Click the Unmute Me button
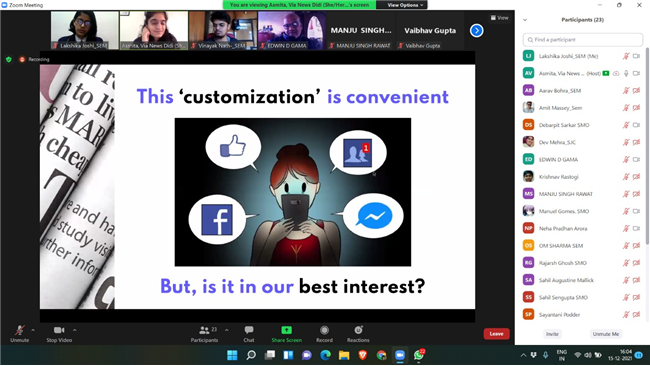650x366 pixels. (606, 334)
